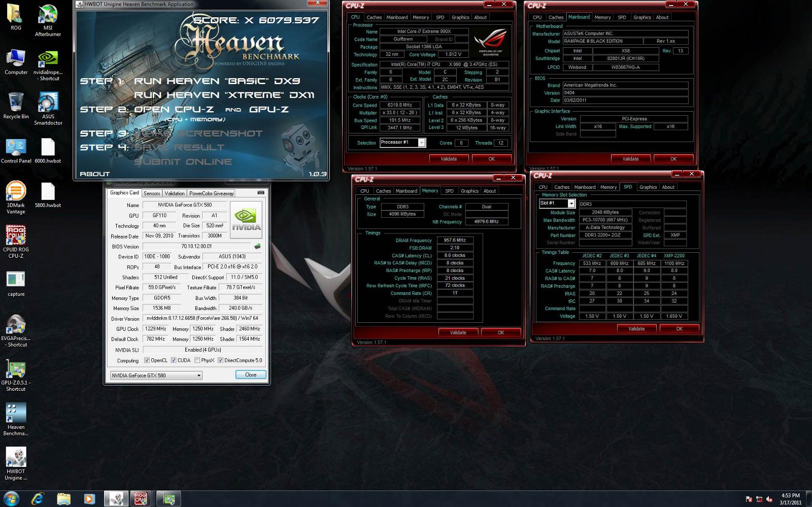This screenshot has width=812, height=507.
Task: Open About tab in SPD CPU-Z window
Action: [x=668, y=187]
